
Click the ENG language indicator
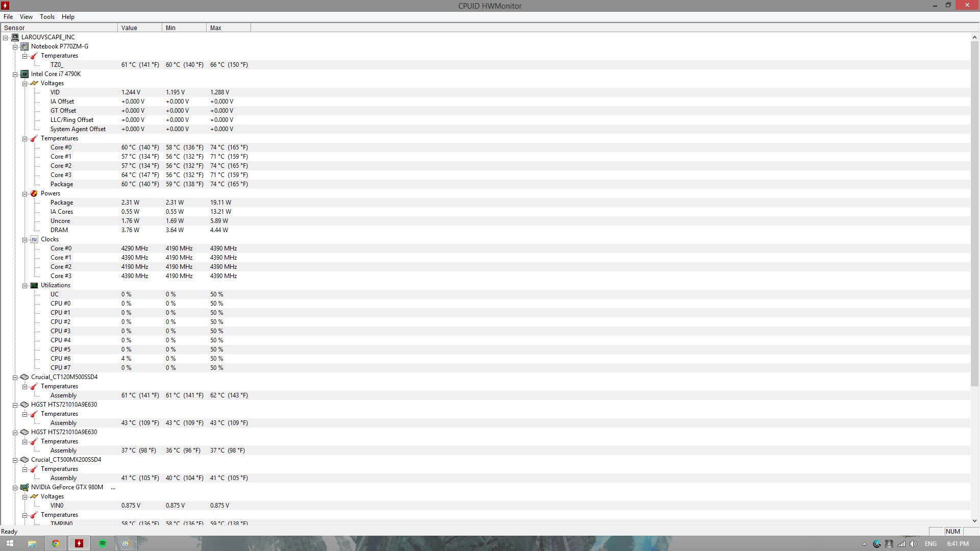[x=930, y=544]
